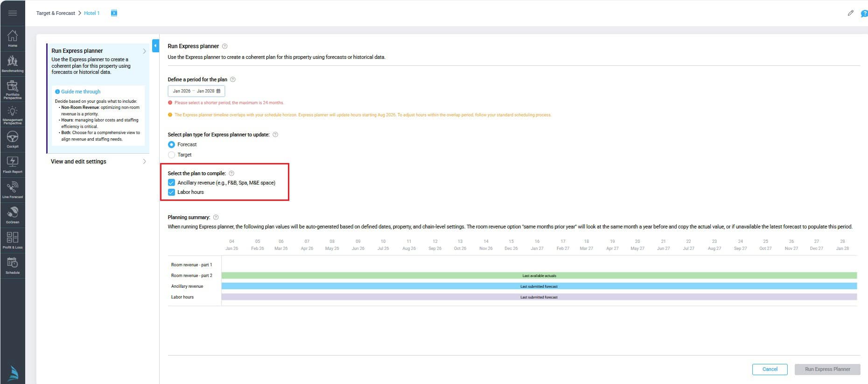This screenshot has width=868, height=384.
Task: Uncheck the Labor hours checkbox
Action: pyautogui.click(x=171, y=192)
